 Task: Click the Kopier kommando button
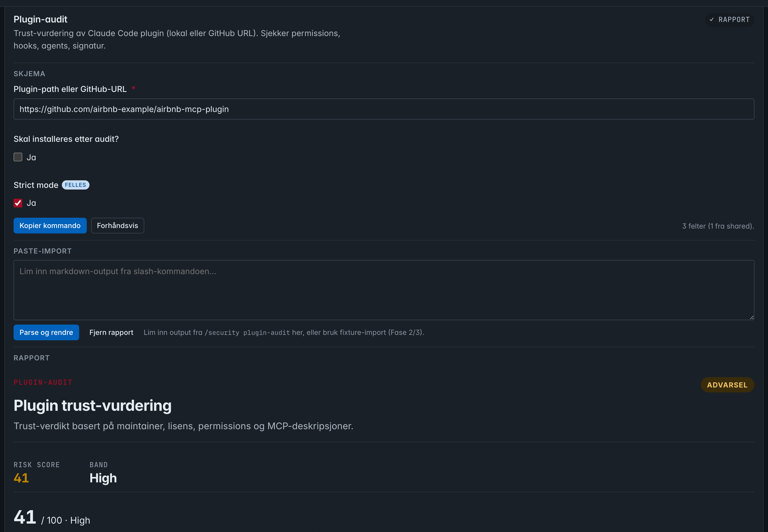[50, 226]
